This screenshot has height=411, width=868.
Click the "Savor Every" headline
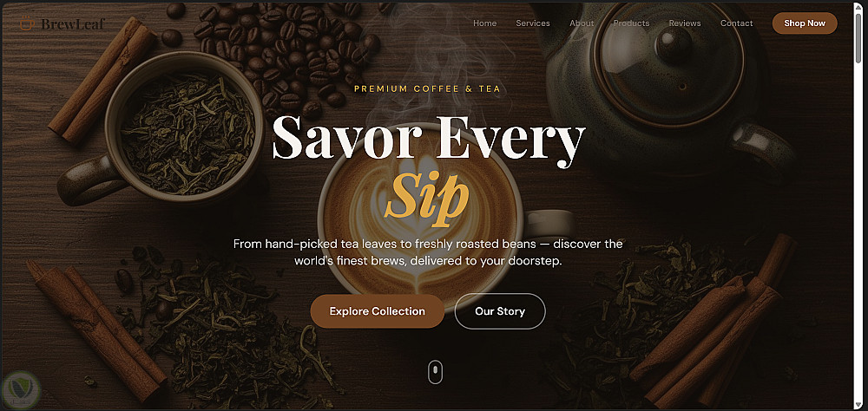coord(429,140)
